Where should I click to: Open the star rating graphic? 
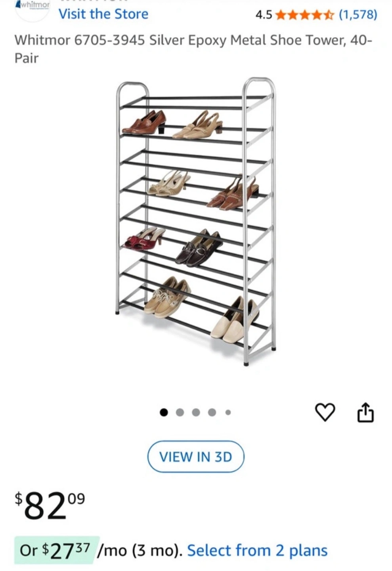pyautogui.click(x=304, y=15)
